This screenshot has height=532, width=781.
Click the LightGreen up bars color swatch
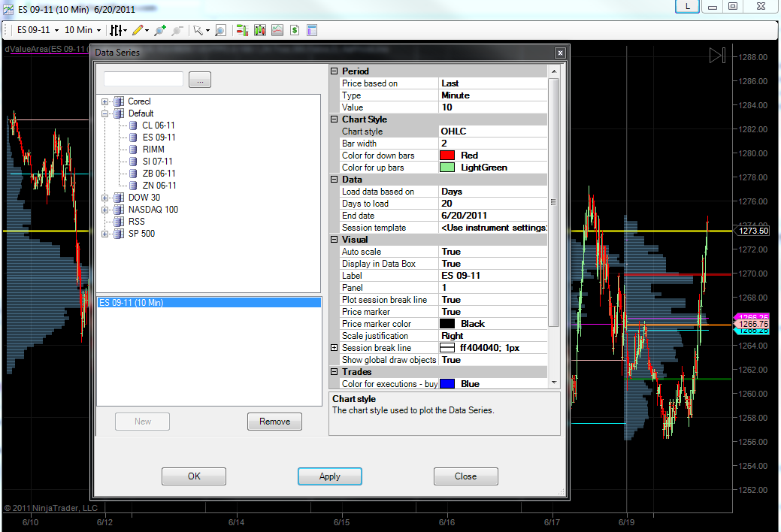coord(447,168)
